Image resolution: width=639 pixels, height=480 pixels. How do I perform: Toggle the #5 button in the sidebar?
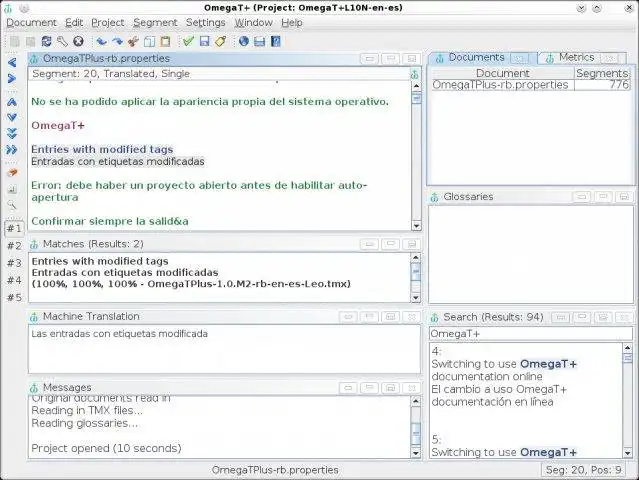coord(14,297)
